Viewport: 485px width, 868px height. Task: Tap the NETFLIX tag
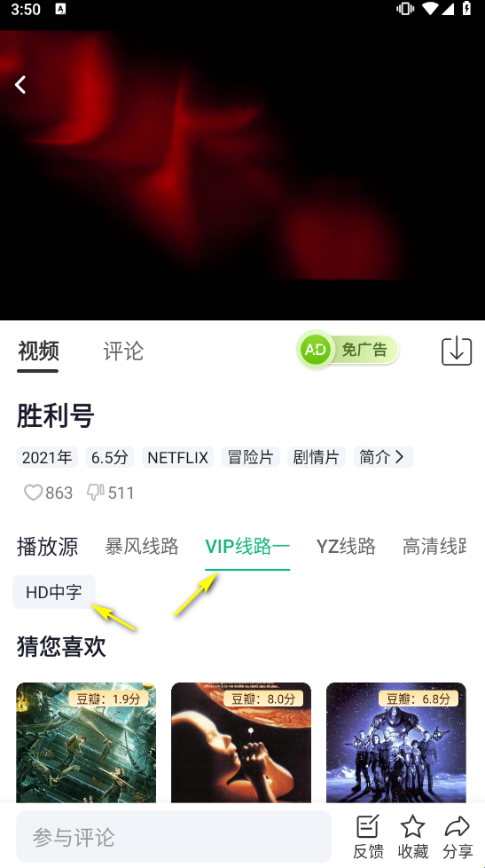tap(177, 457)
